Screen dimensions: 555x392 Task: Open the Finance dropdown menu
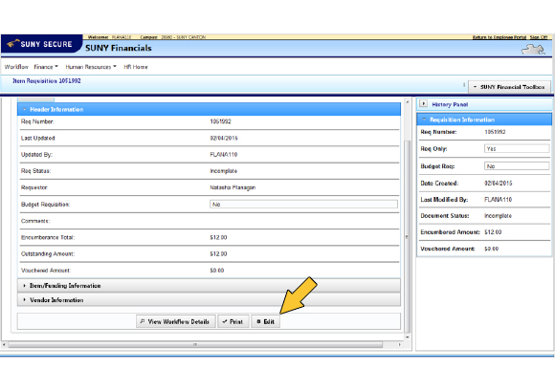[x=46, y=67]
